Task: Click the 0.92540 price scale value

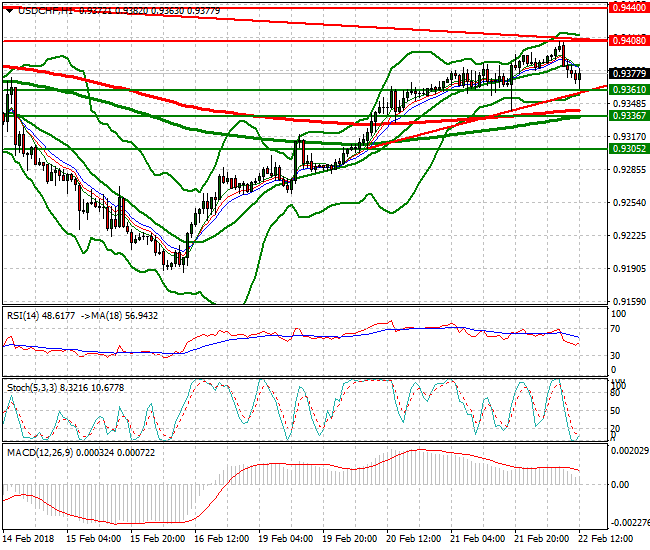Action: coord(629,203)
